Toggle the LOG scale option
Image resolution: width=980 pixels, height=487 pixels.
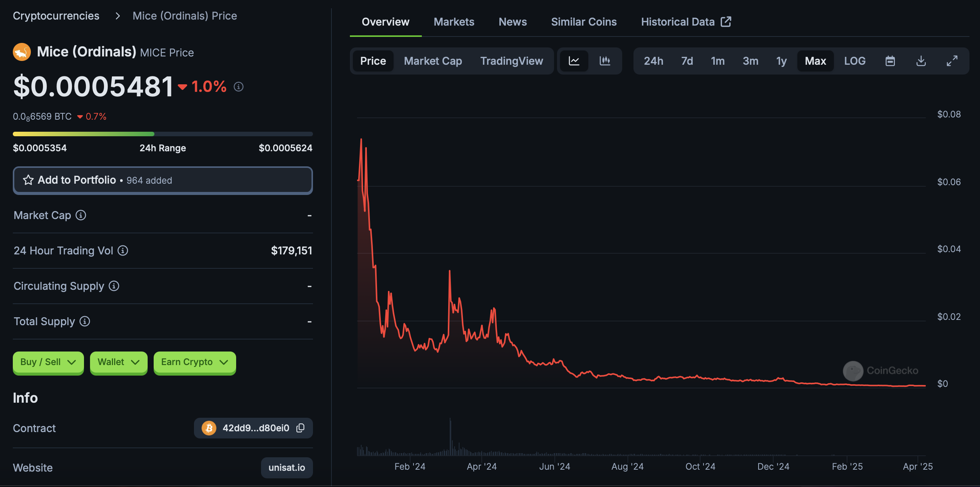tap(855, 61)
